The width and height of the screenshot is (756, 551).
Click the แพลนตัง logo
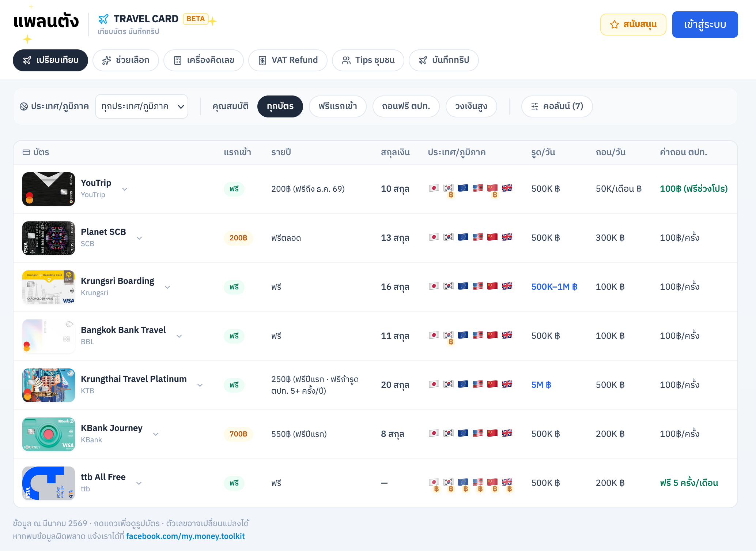click(46, 21)
